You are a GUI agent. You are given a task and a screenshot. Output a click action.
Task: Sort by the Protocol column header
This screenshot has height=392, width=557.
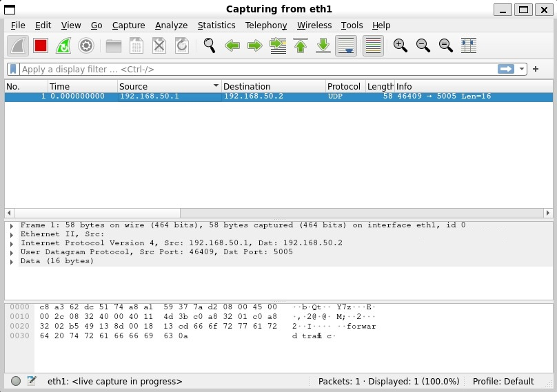pyautogui.click(x=345, y=86)
